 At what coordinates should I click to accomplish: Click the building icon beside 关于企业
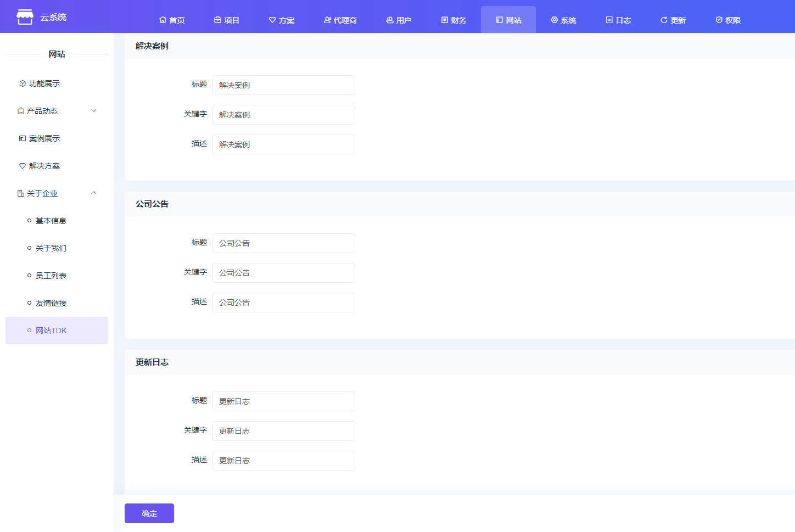tap(21, 193)
